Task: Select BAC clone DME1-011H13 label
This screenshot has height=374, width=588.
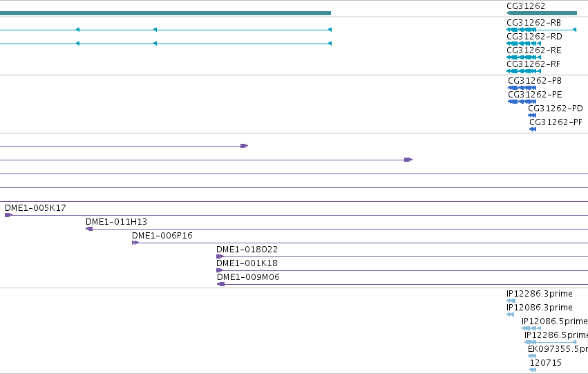Action: tap(116, 222)
